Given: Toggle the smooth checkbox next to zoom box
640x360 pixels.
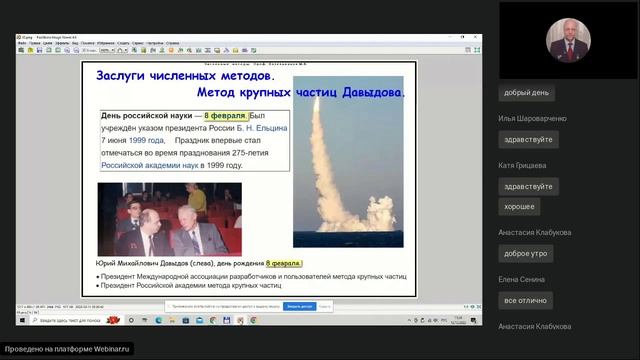Looking at the screenshot, I should (x=89, y=50).
